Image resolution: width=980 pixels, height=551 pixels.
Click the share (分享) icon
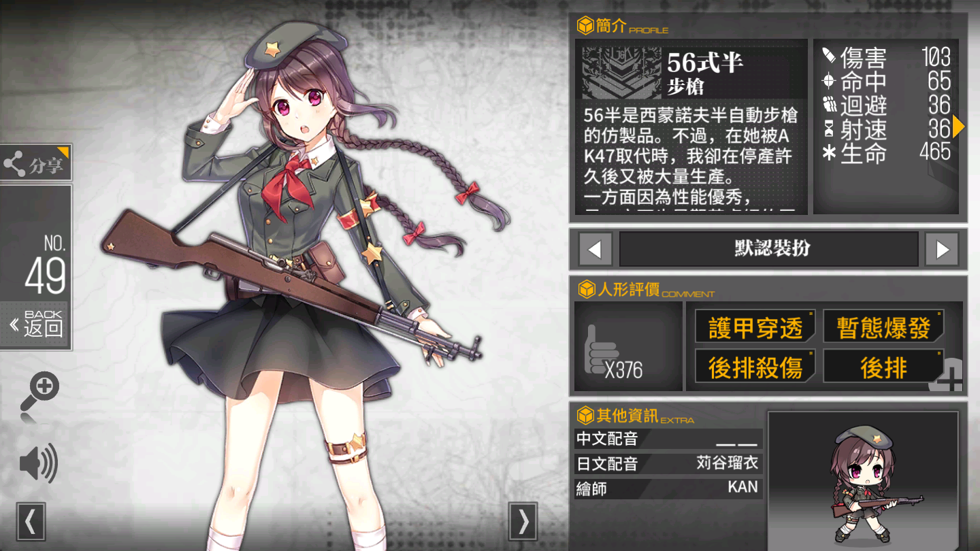pos(15,163)
